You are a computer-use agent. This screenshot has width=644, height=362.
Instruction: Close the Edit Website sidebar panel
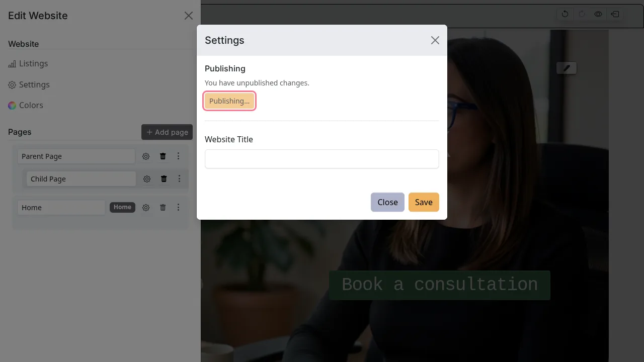click(189, 16)
